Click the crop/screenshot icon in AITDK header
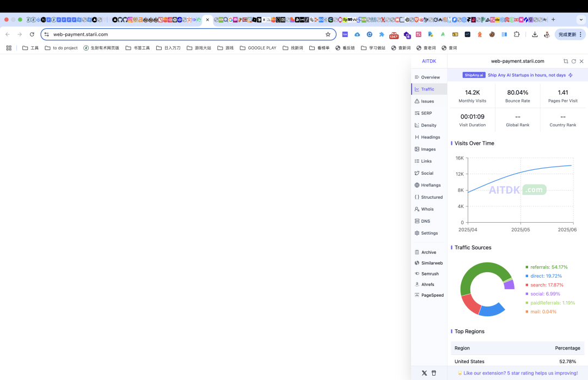Viewport: 588px width, 380px height. 566,61
